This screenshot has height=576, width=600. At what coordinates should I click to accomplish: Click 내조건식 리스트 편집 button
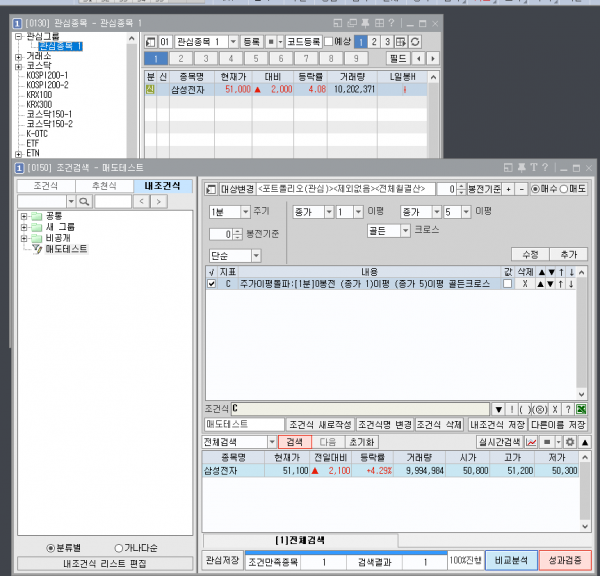pos(105,564)
